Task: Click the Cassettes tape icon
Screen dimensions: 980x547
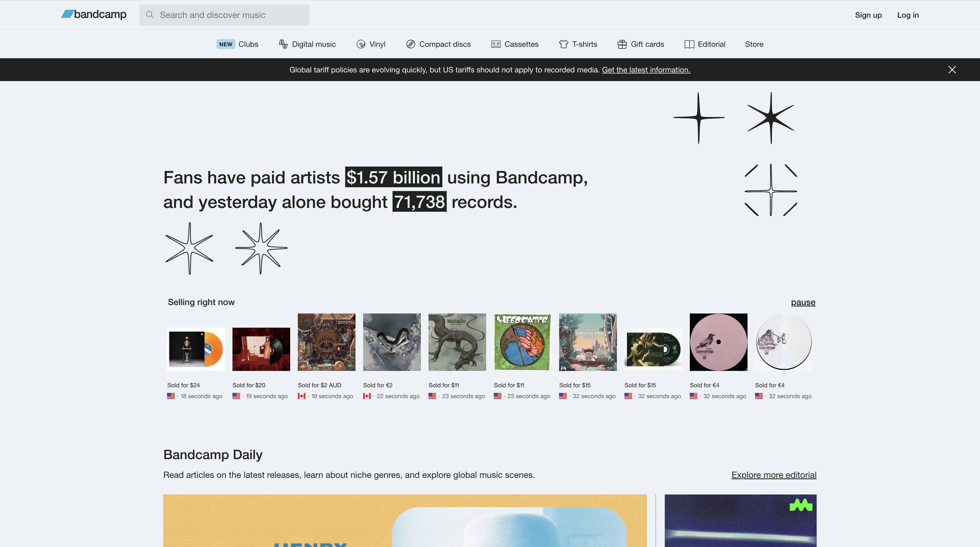Action: click(x=496, y=44)
